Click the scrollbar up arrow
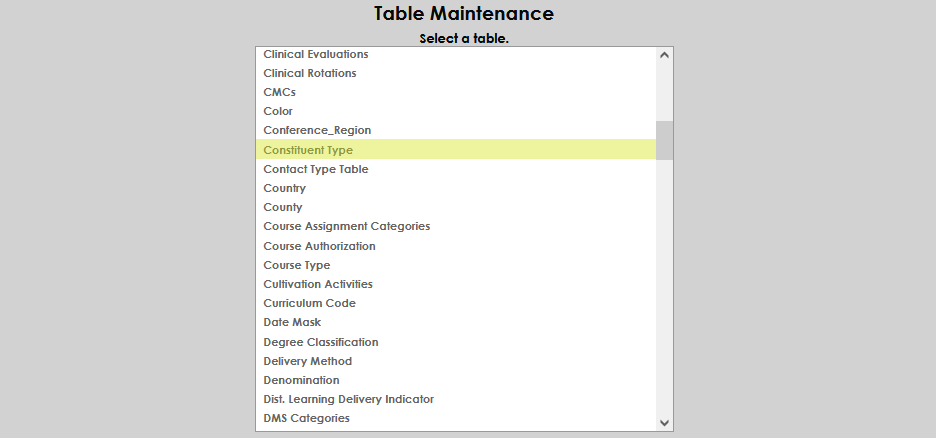Image resolution: width=936 pixels, height=438 pixels. (665, 55)
